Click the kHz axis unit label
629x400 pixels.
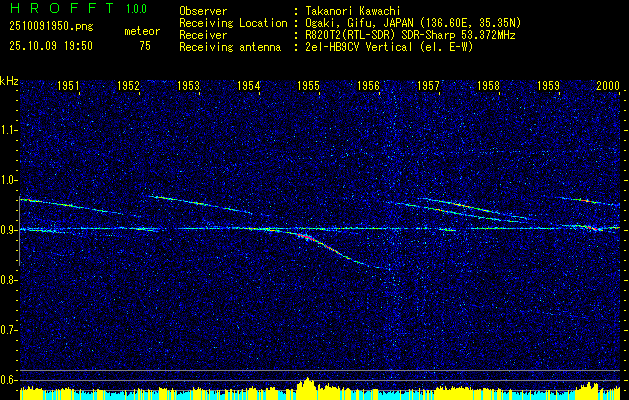(x=9, y=81)
